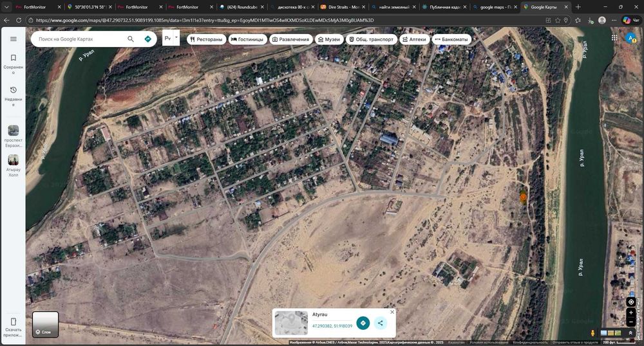Screen dimensions: 644x346
Task: Open the browser tab list chevron
Action: (x=6, y=7)
